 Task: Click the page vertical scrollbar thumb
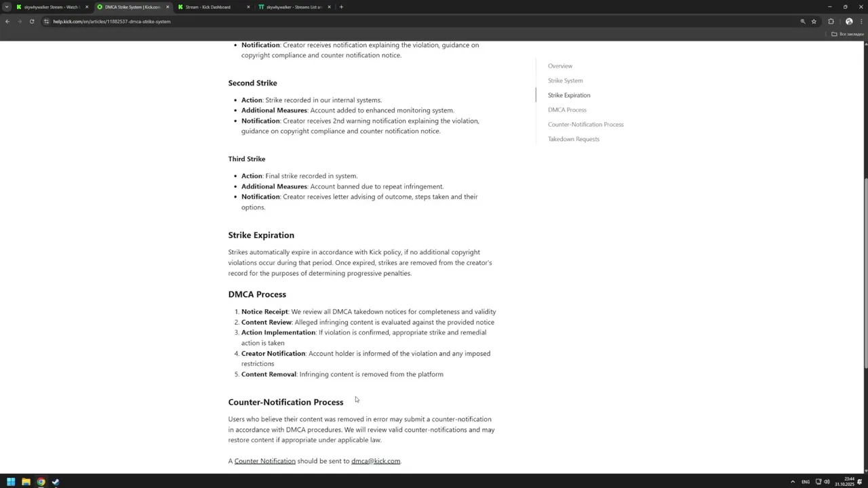(x=865, y=272)
